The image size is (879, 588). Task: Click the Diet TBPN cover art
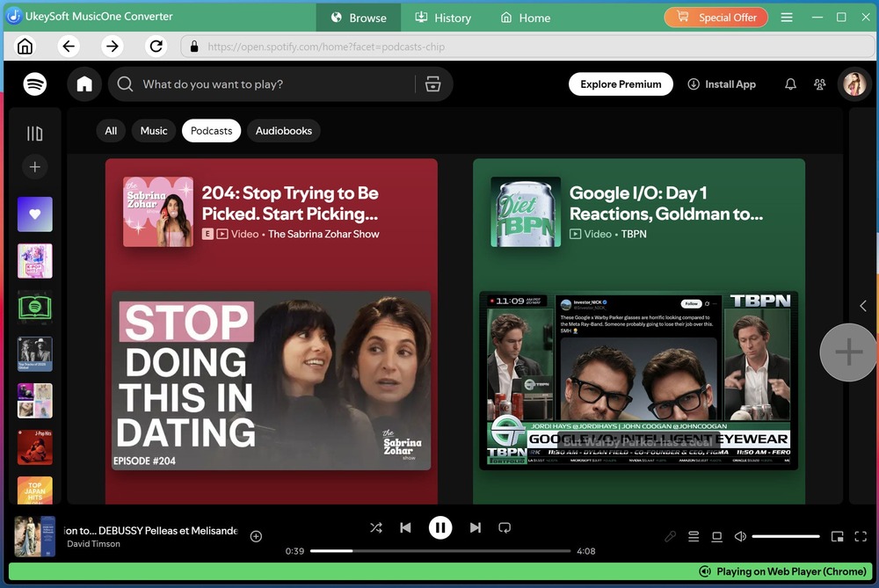coord(526,212)
